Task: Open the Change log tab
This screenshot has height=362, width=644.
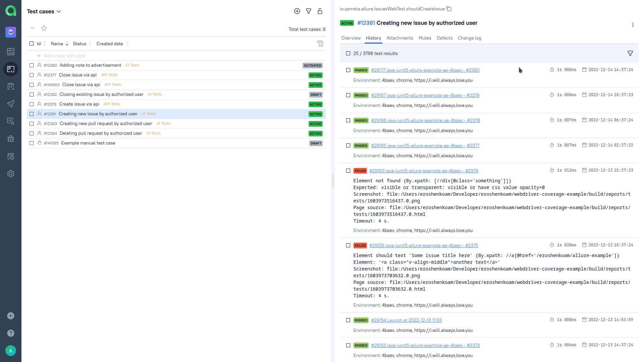Action: tap(469, 38)
